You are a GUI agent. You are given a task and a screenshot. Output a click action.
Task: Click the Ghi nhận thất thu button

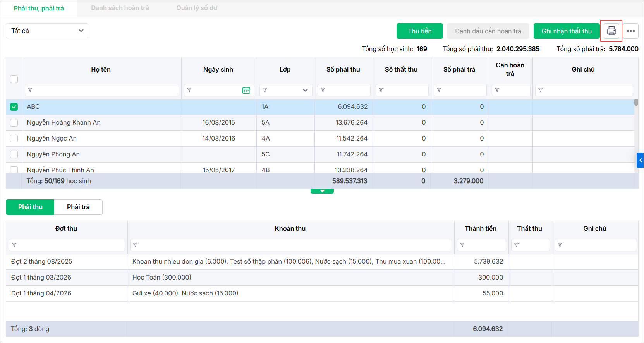pyautogui.click(x=566, y=31)
